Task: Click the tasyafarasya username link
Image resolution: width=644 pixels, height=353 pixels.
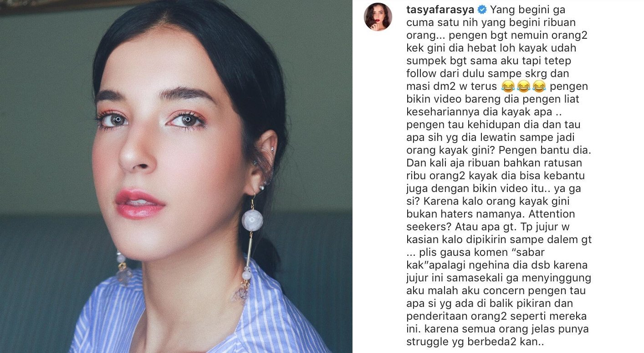Action: (x=433, y=10)
